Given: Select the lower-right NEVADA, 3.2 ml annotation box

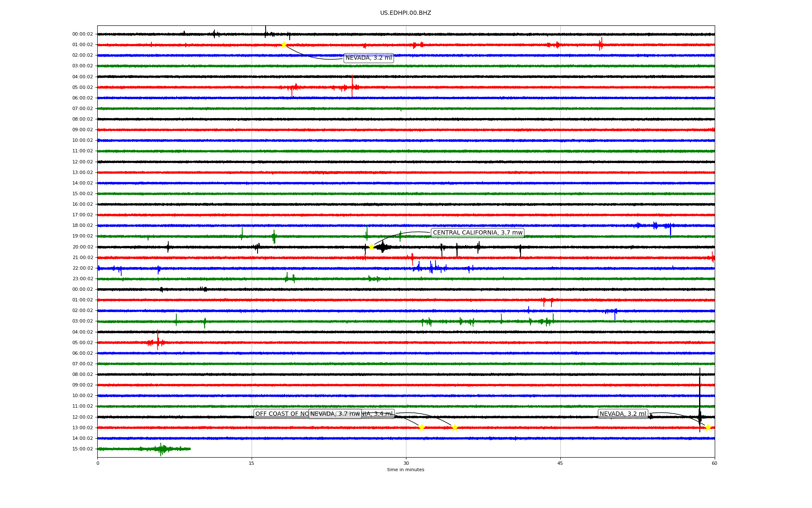Looking at the screenshot, I should (x=623, y=414).
